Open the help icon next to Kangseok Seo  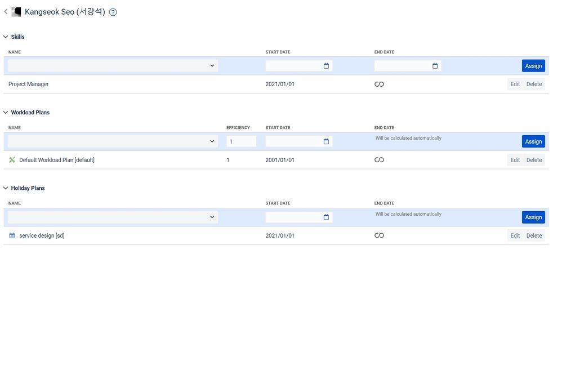pyautogui.click(x=113, y=12)
